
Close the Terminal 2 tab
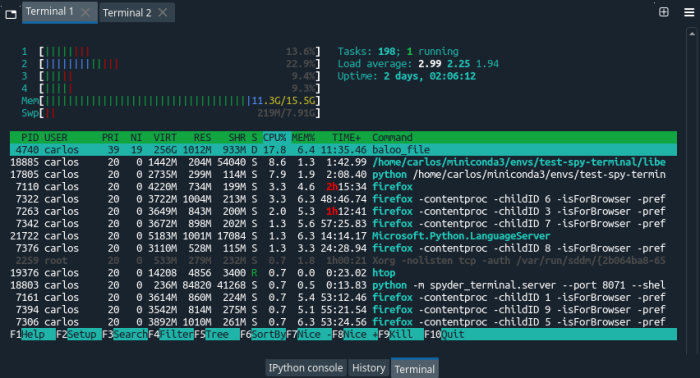click(x=163, y=12)
